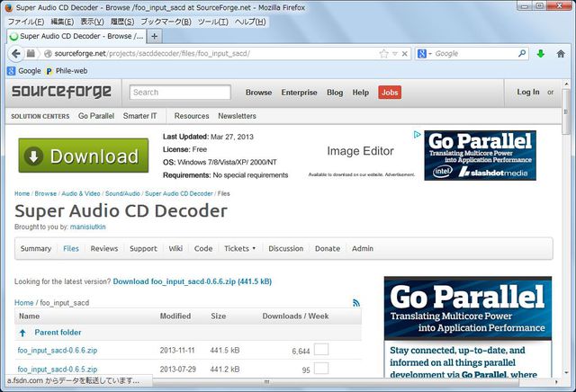This screenshot has width=576, height=392.
Task: Toggle the stats box for foo_input_sacd-0.6.5.zip
Action: 321,369
